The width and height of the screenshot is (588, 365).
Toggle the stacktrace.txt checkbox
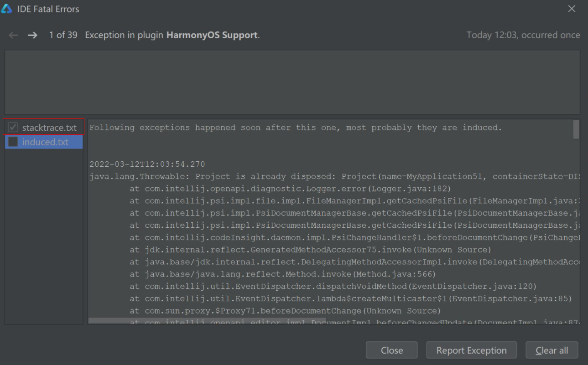pyautogui.click(x=13, y=128)
